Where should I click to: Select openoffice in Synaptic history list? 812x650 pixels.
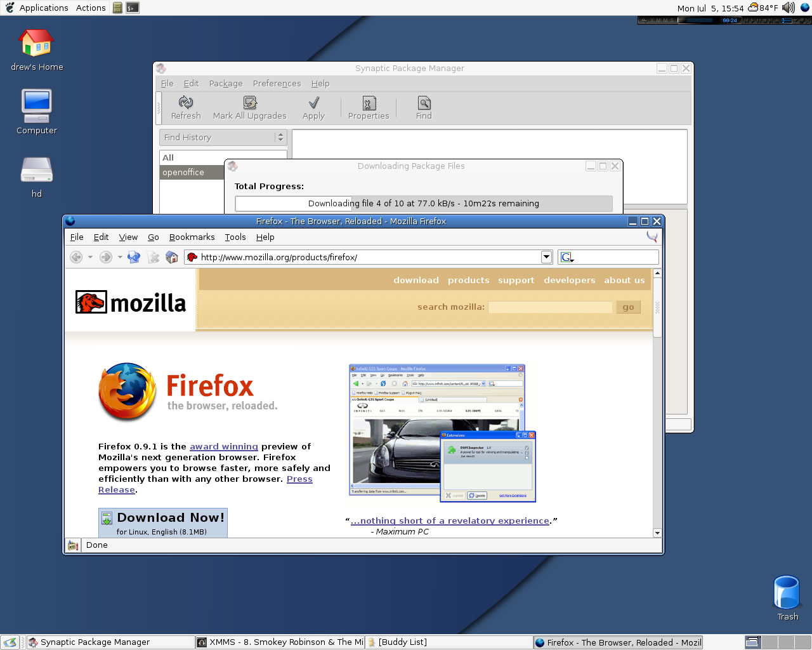pos(192,172)
